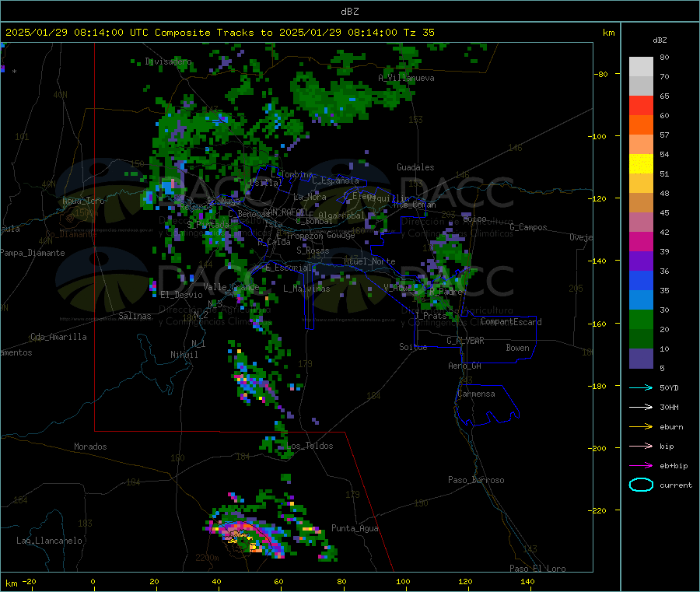Viewport: 700px width, 592px height.
Task: Click the 'Bowen' map label
Action: coord(517,348)
